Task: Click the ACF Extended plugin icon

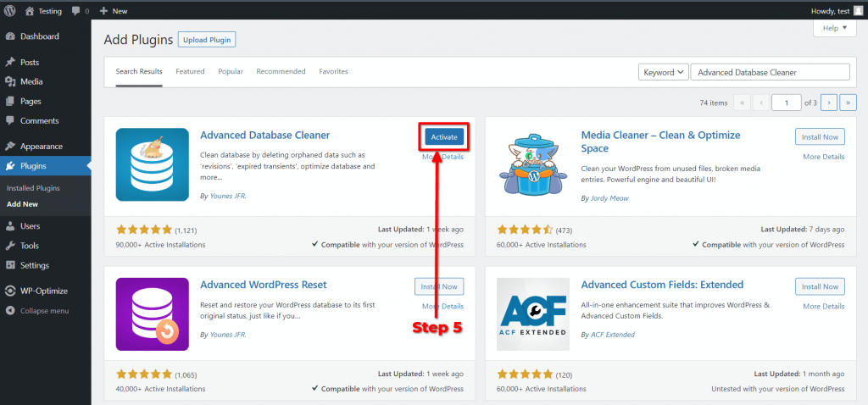Action: (533, 314)
